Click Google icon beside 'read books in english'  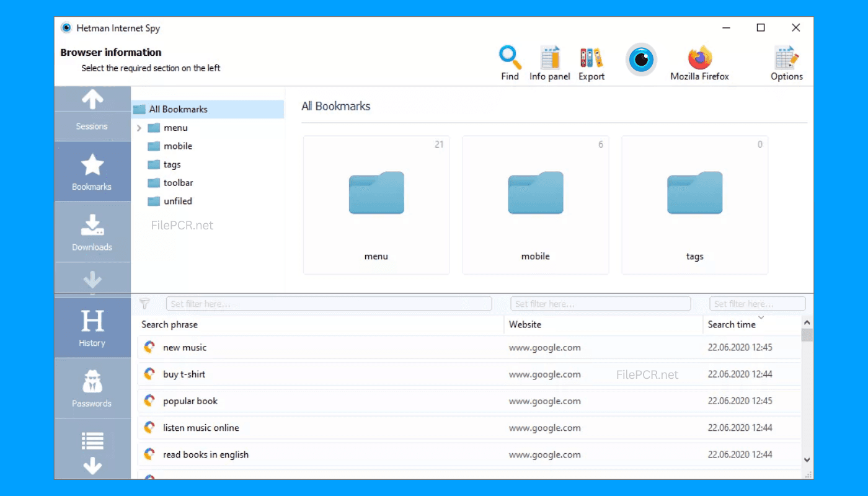point(149,454)
